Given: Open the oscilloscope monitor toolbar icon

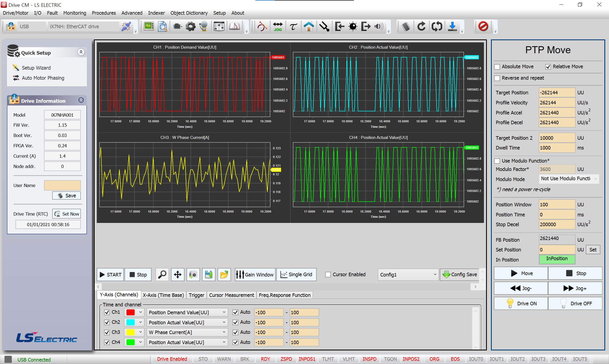Looking at the screenshot, I should pos(149,26).
